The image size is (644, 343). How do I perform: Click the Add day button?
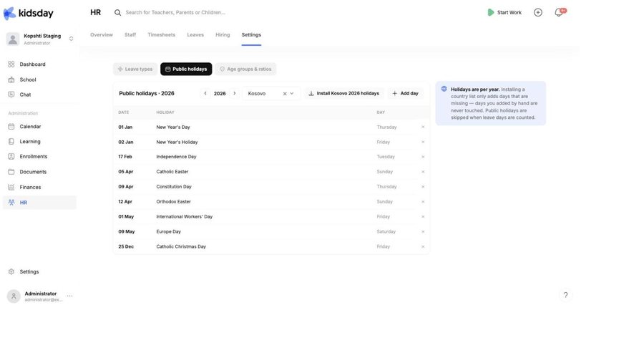click(x=405, y=93)
